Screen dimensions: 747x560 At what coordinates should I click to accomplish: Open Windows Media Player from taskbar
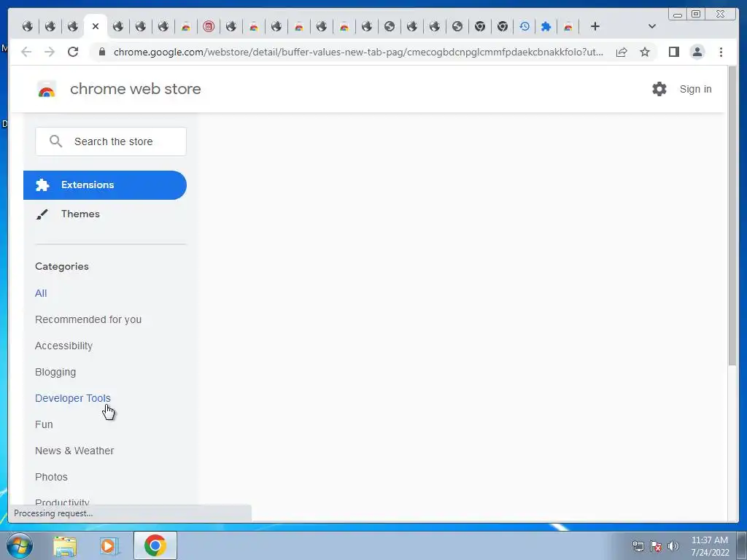(109, 545)
